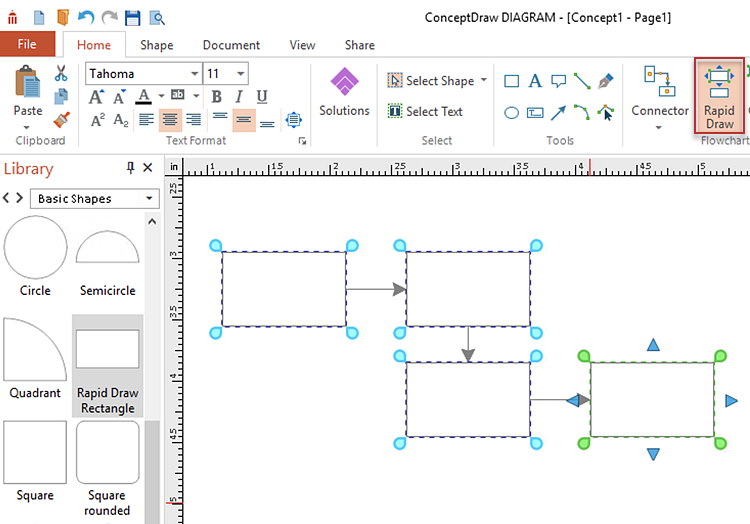Switch to the Home tab

[x=94, y=45]
